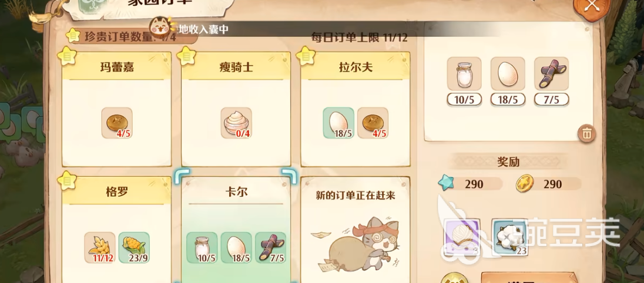Tap the cream item in 瘦骑士 order

[x=236, y=123]
